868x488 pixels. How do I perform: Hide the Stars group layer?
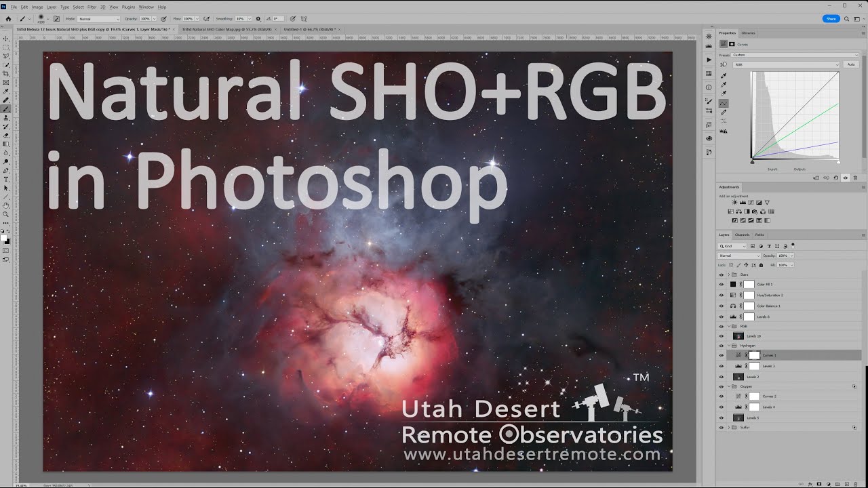pyautogui.click(x=722, y=274)
